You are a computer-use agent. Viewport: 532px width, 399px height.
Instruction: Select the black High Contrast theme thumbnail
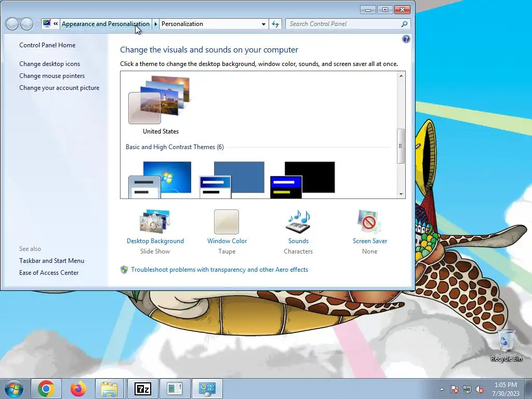[302, 180]
